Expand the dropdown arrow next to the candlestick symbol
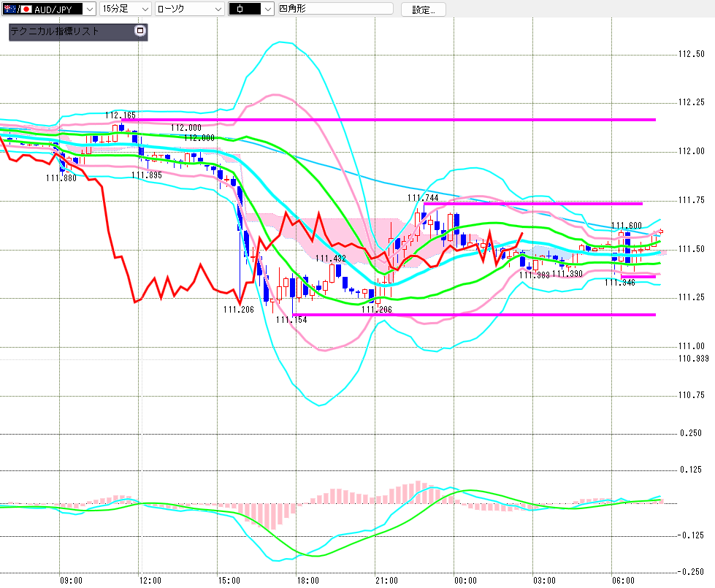715x588 pixels. [268, 9]
